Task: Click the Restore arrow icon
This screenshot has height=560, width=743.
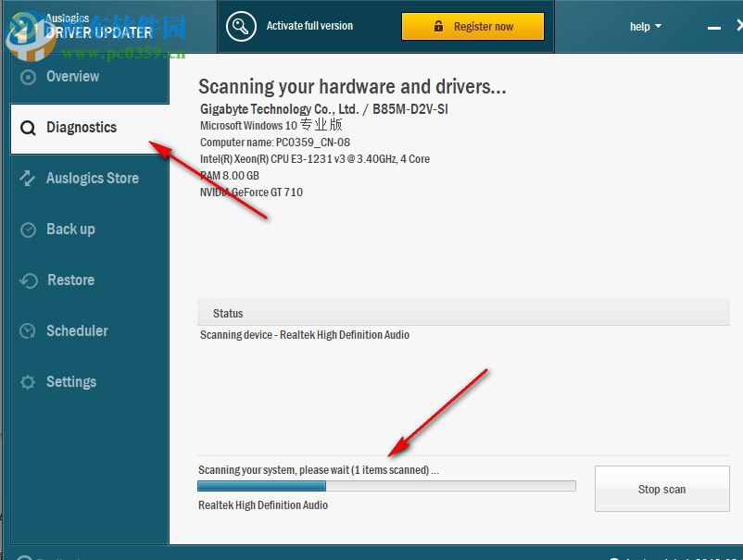Action: pos(29,280)
